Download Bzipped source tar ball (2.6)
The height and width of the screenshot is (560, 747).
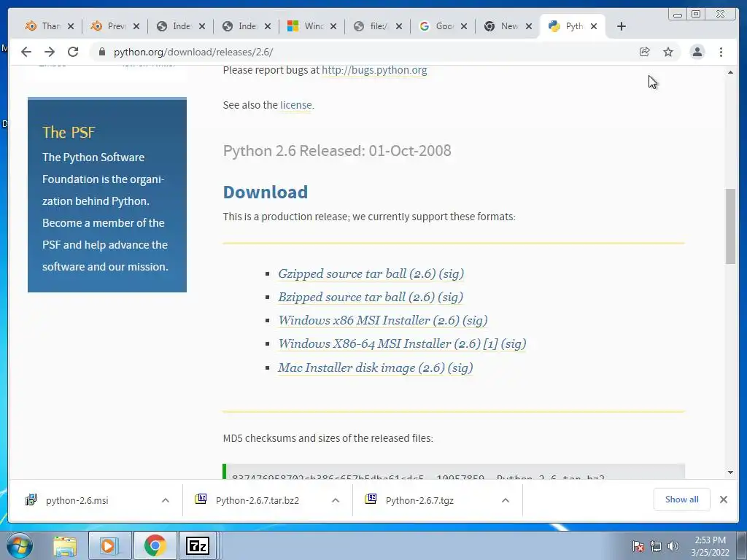pos(356,297)
